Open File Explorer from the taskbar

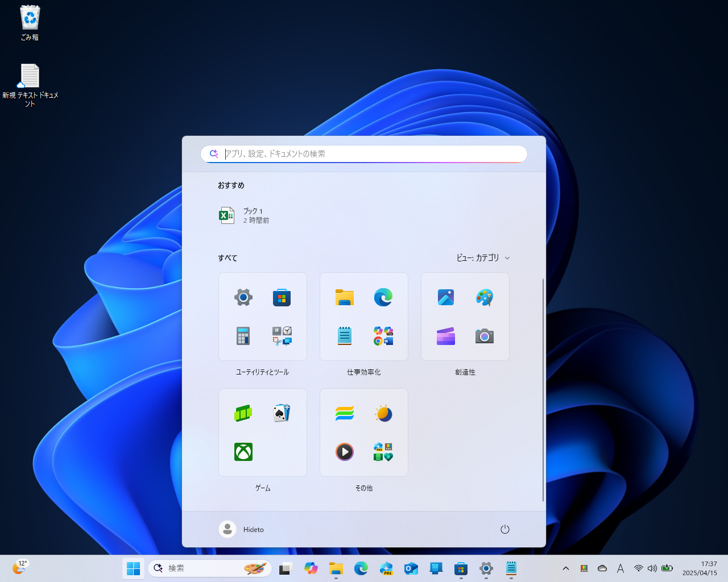tap(336, 568)
